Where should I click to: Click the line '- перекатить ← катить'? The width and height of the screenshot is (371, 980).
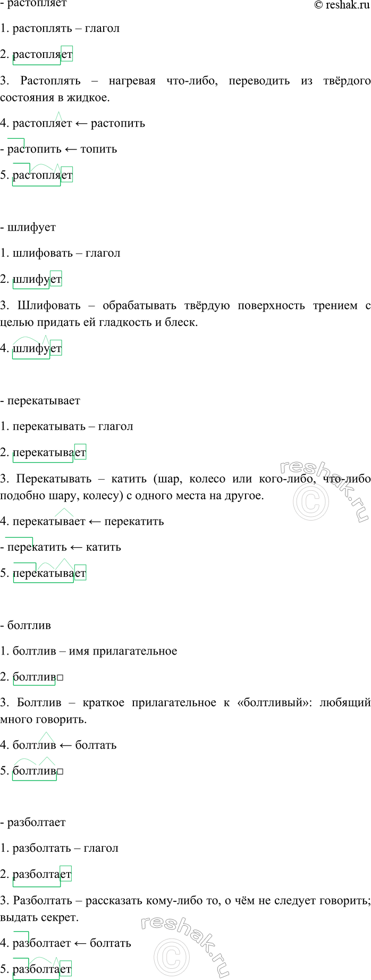(61, 547)
